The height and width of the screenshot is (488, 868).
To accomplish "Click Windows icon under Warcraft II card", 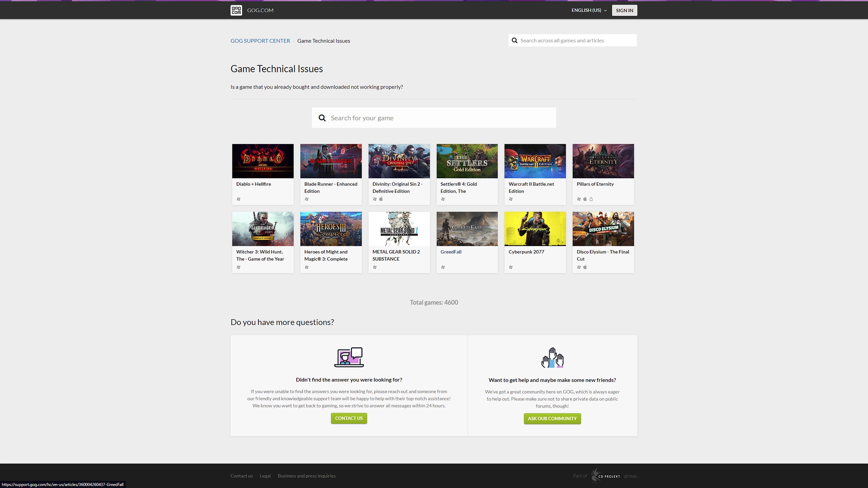I will tap(511, 199).
